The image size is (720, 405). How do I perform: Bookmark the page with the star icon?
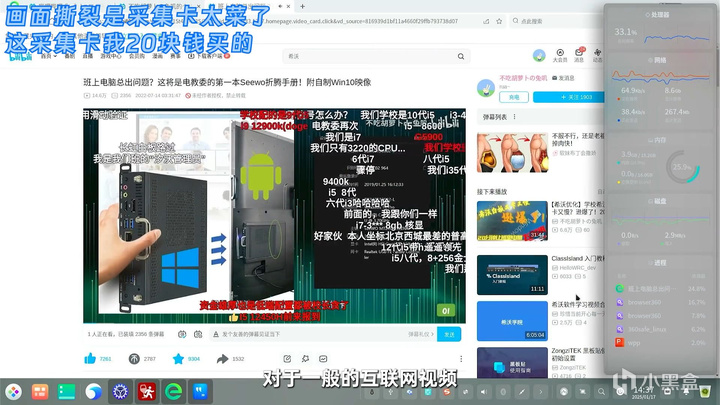coord(499,21)
